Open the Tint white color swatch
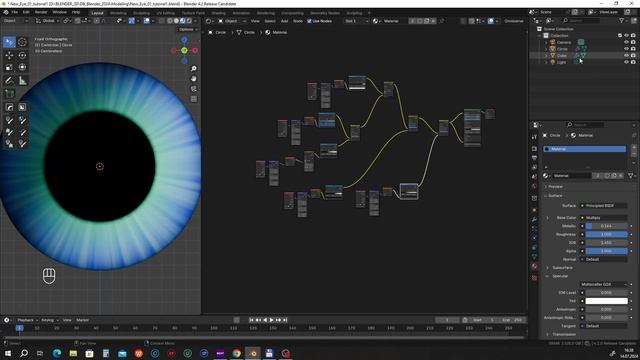Screen dimensions: 640x360 pos(606,301)
